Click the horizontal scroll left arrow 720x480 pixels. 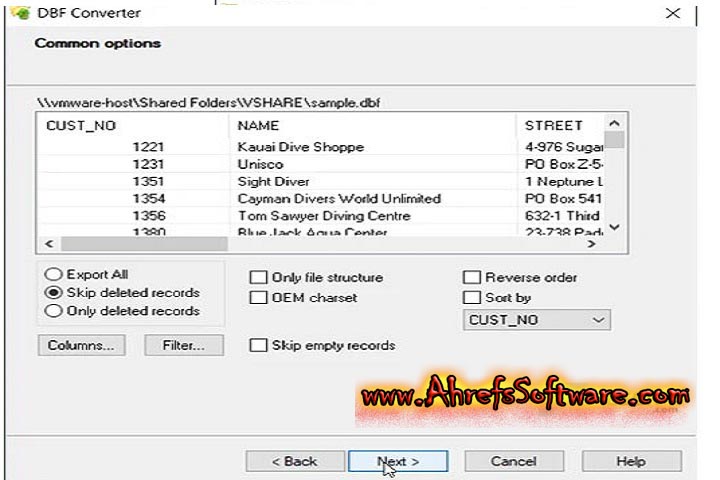[49, 244]
